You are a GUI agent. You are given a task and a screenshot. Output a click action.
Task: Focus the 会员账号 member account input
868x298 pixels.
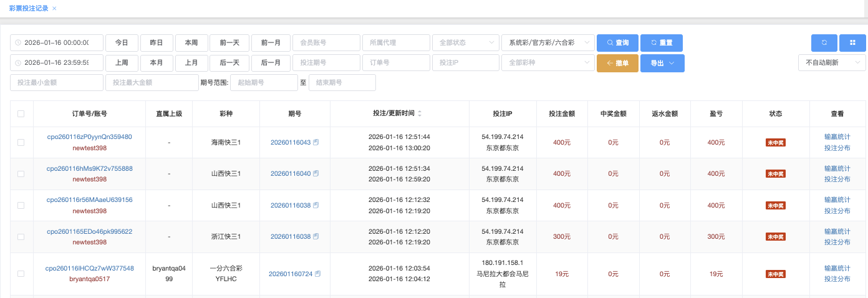(x=325, y=43)
